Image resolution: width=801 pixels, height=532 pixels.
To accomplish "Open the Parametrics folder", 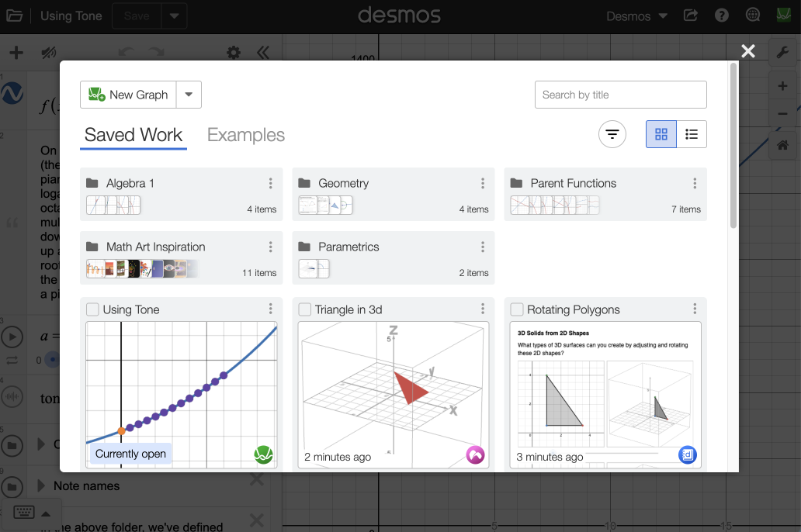I will 394,257.
